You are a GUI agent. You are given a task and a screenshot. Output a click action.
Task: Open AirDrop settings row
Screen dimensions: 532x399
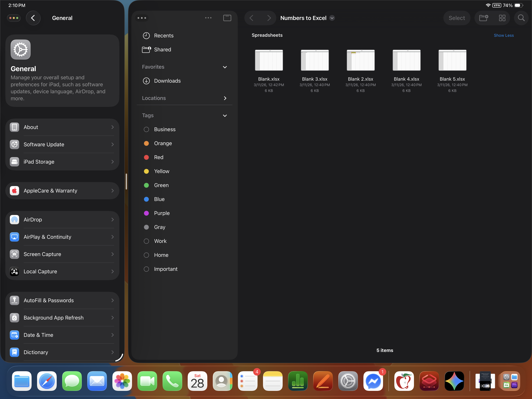[62, 220]
